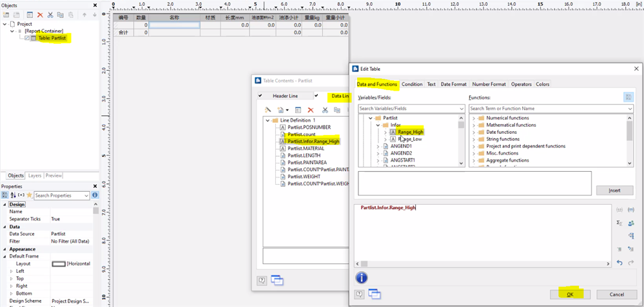The image size is (644, 307).
Task: Click the red Delete icon in Objects toolbar
Action: click(40, 15)
